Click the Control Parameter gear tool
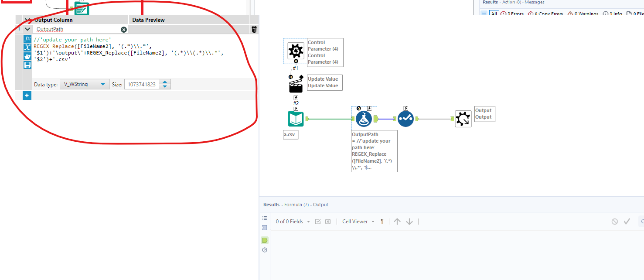644x280 pixels. [x=295, y=51]
